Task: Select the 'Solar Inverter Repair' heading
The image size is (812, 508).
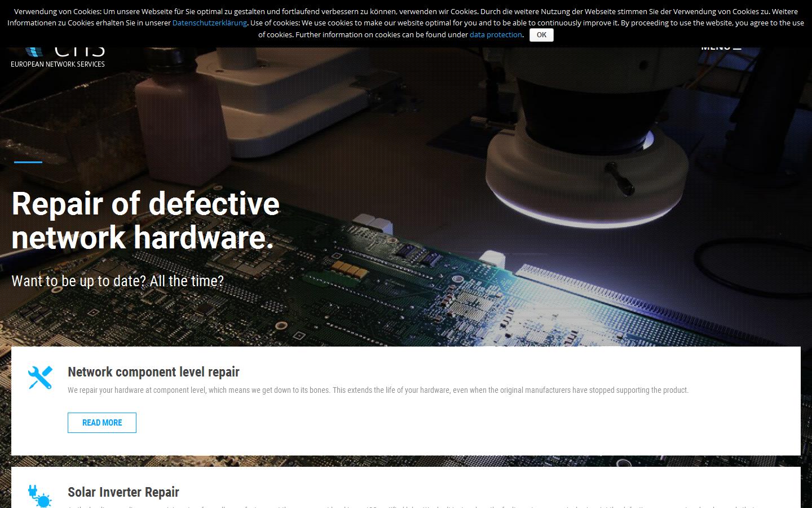Action: [x=123, y=492]
